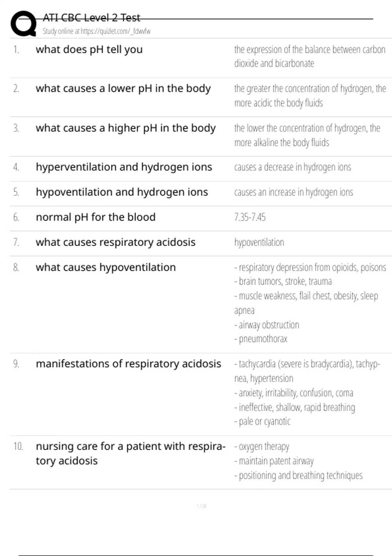The width and height of the screenshot is (392, 556).
Task: Click 'what causes respiratory acidosis' term
Action: click(116, 242)
